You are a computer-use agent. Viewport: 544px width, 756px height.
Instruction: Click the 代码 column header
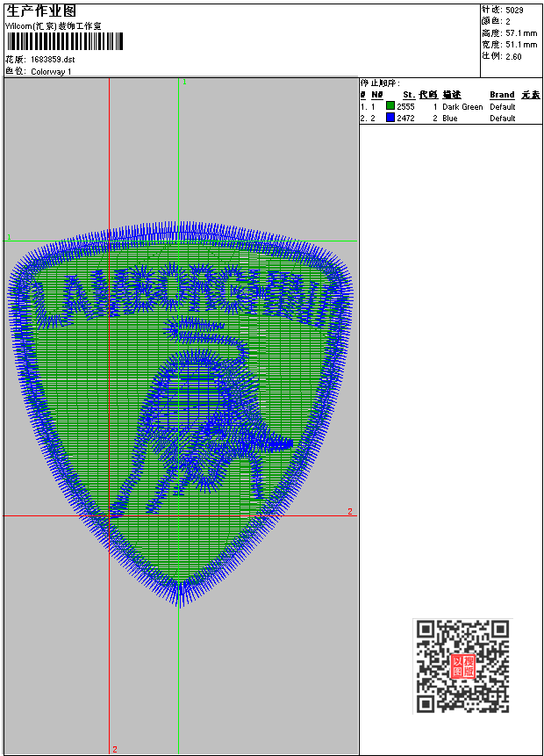point(428,95)
